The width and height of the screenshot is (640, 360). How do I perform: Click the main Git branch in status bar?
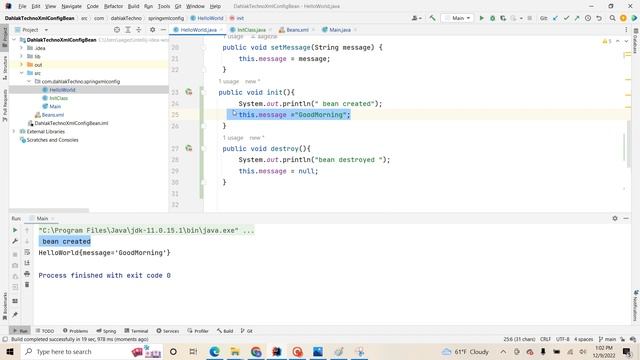(607, 339)
